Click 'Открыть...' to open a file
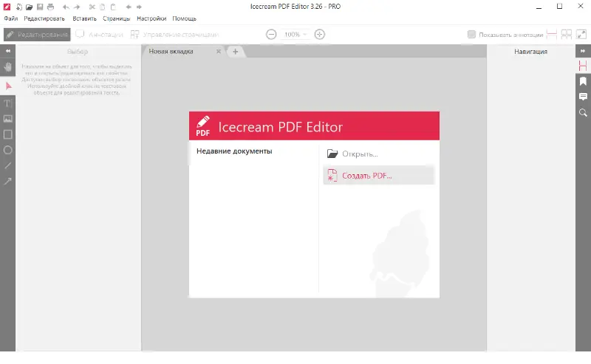Image resolution: width=591 pixels, height=364 pixels. point(378,154)
